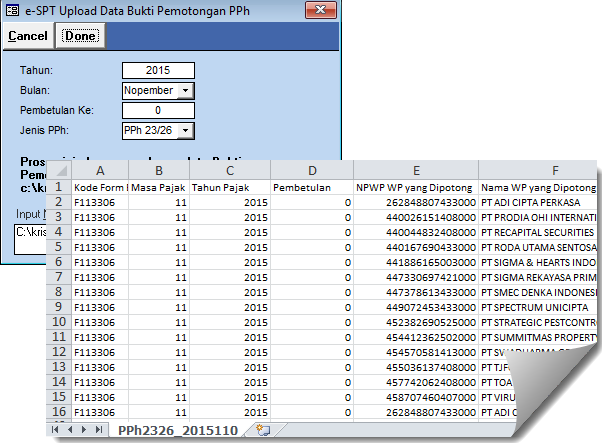603x443 pixels.
Task: Click the Jenis PPh label
Action: (x=44, y=130)
